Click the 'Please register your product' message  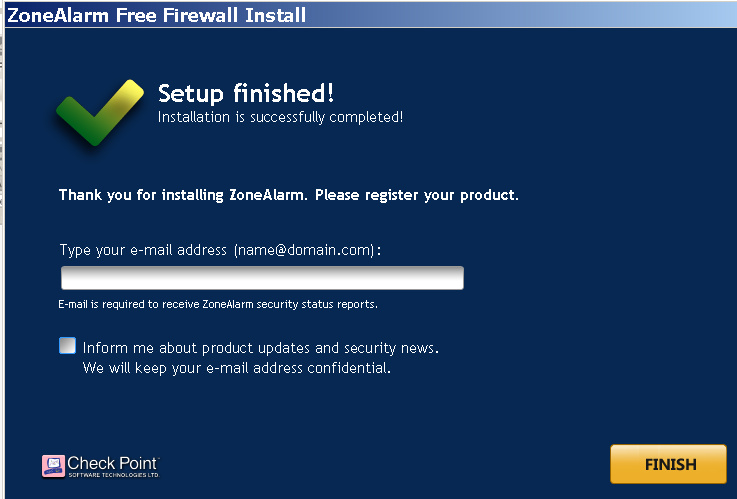[416, 195]
